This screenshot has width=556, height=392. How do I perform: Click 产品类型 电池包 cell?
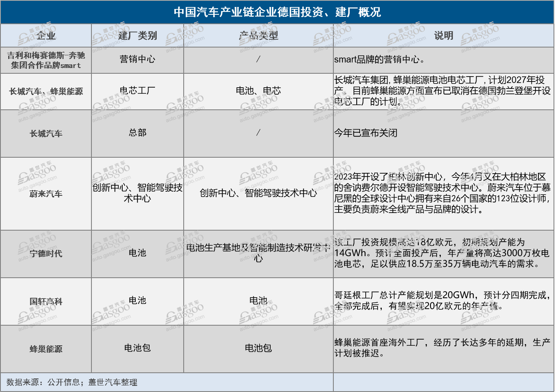point(258,348)
